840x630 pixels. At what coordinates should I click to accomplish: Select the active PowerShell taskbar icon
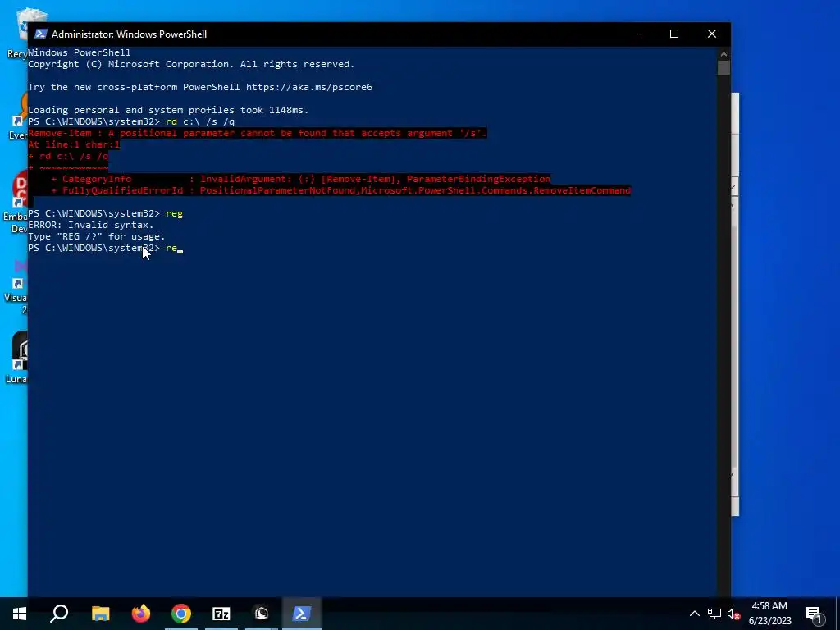coord(302,614)
